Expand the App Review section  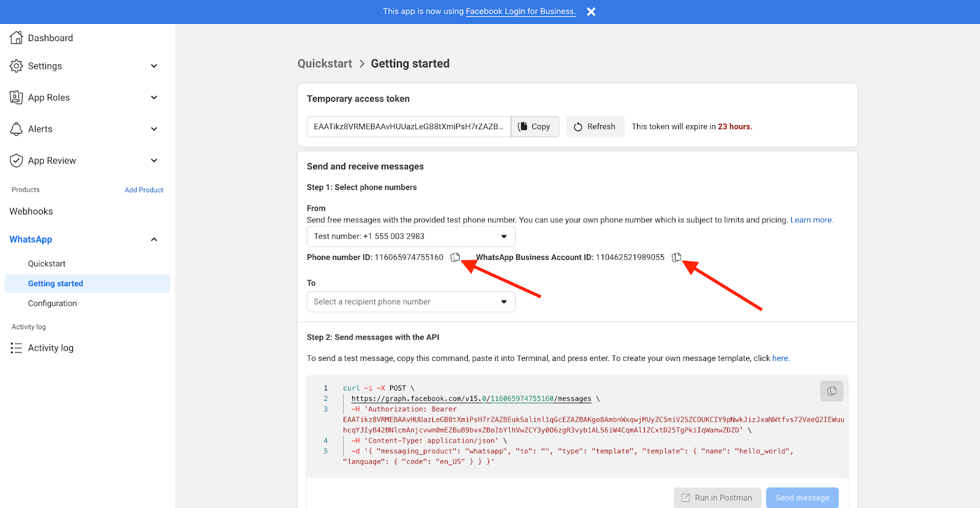tap(154, 161)
